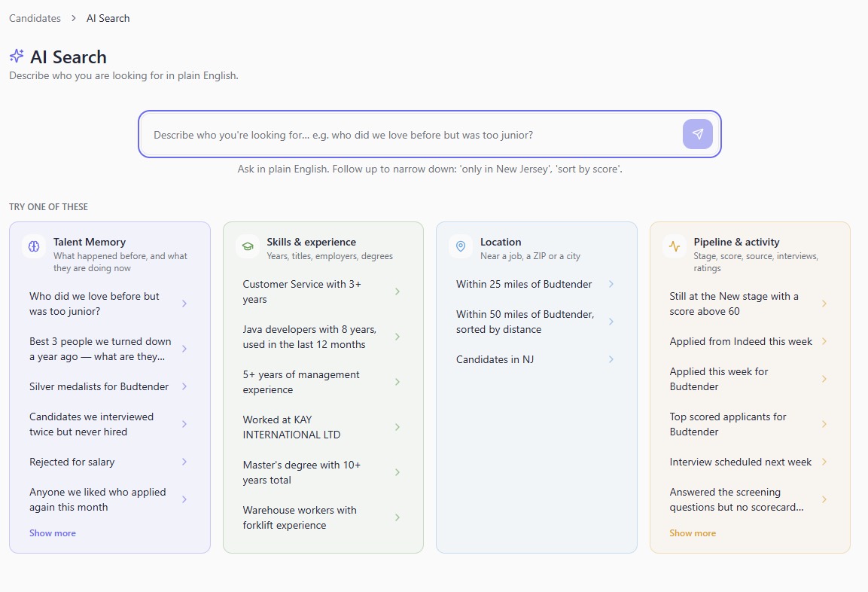868x592 pixels.
Task: Click 'Stage, score, source, interviews, ratings' subtitle
Action: coord(756,262)
